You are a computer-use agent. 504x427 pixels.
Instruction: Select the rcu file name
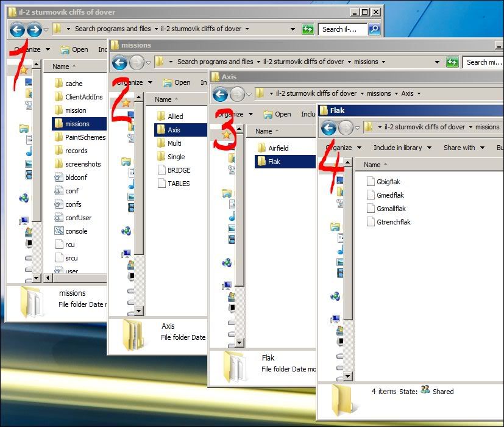coord(69,245)
